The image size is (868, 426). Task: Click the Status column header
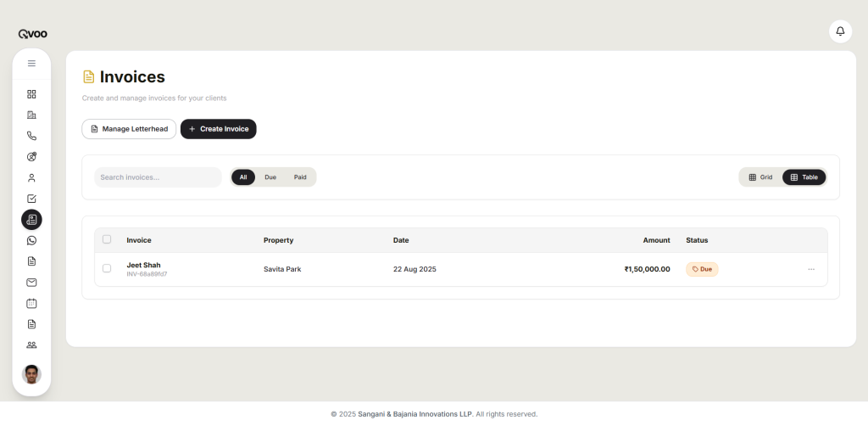pos(697,240)
